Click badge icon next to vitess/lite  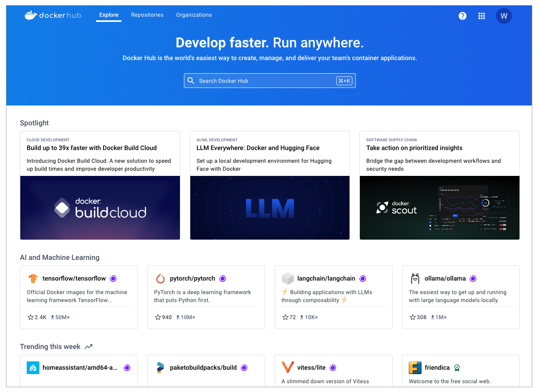pyautogui.click(x=333, y=368)
